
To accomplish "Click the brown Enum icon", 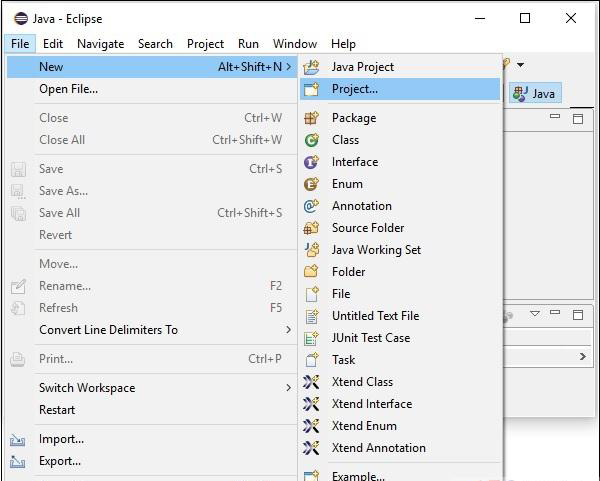I will coord(311,184).
